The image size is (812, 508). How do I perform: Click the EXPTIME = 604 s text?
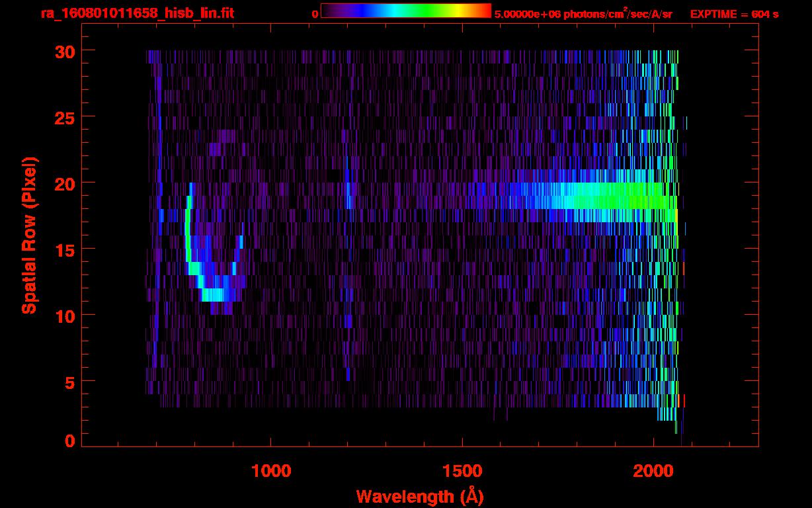tap(735, 14)
